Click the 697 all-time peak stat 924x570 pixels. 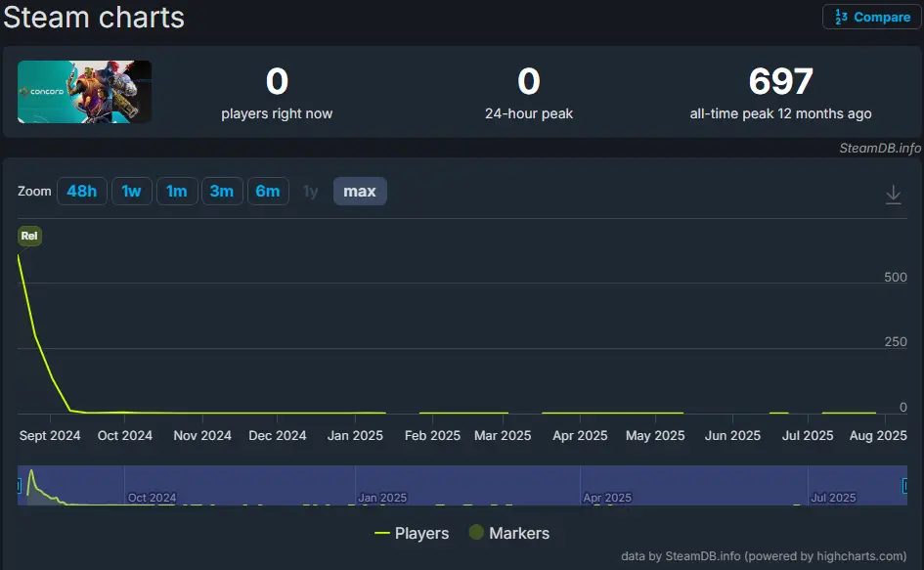click(780, 82)
